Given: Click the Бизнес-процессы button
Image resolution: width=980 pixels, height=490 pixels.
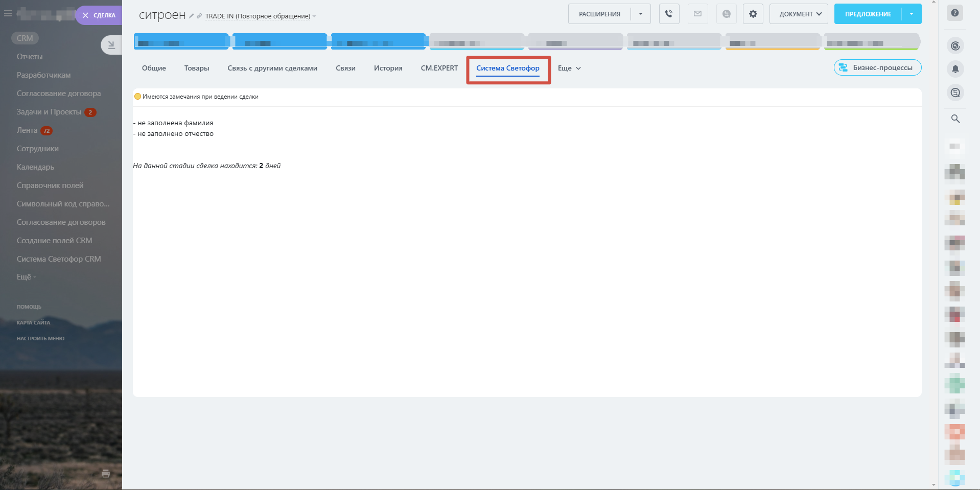Looking at the screenshot, I should click(x=877, y=67).
